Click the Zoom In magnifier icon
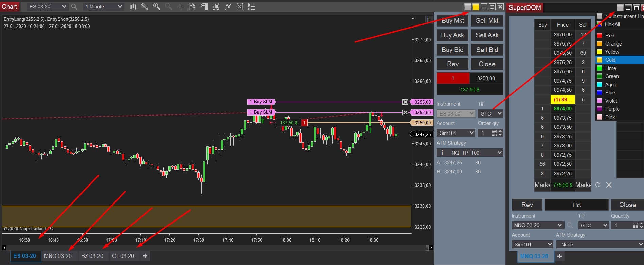This screenshot has width=644, height=265. click(x=156, y=6)
